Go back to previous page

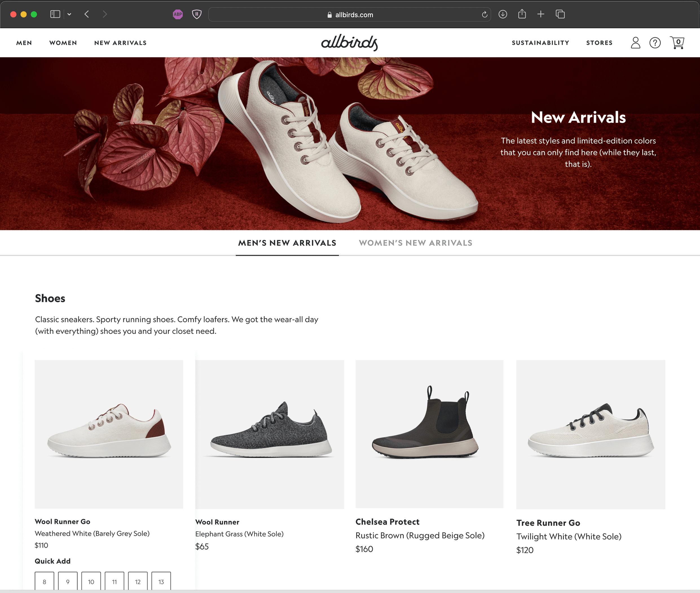[x=87, y=14]
